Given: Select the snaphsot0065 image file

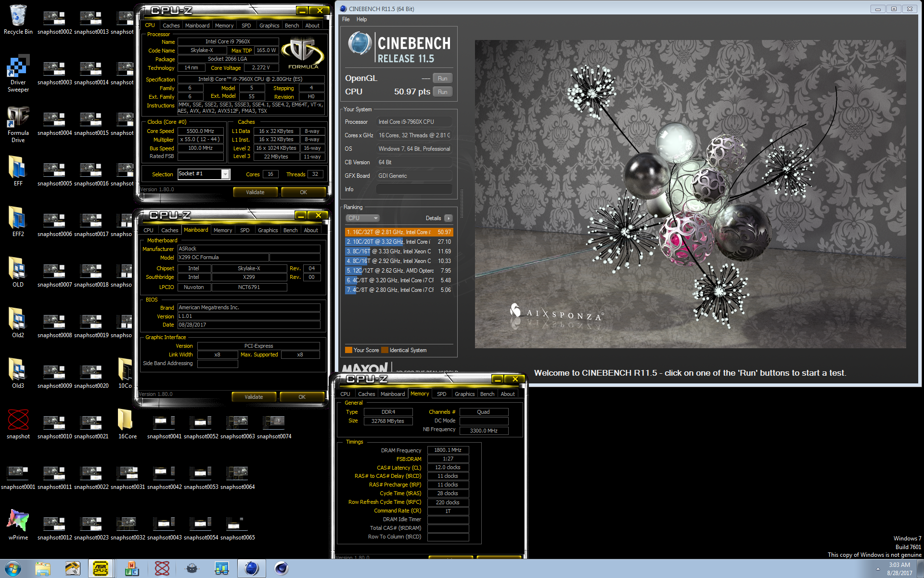Looking at the screenshot, I should point(237,528).
